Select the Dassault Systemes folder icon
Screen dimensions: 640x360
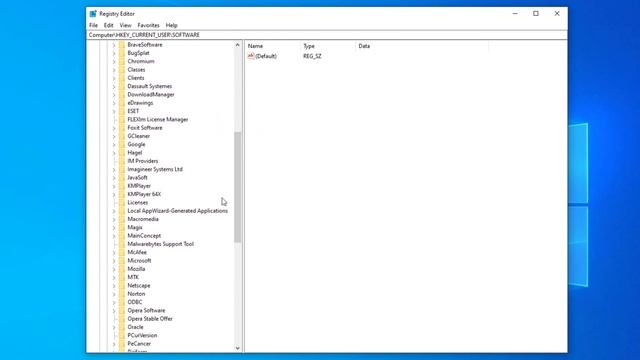coord(122,86)
